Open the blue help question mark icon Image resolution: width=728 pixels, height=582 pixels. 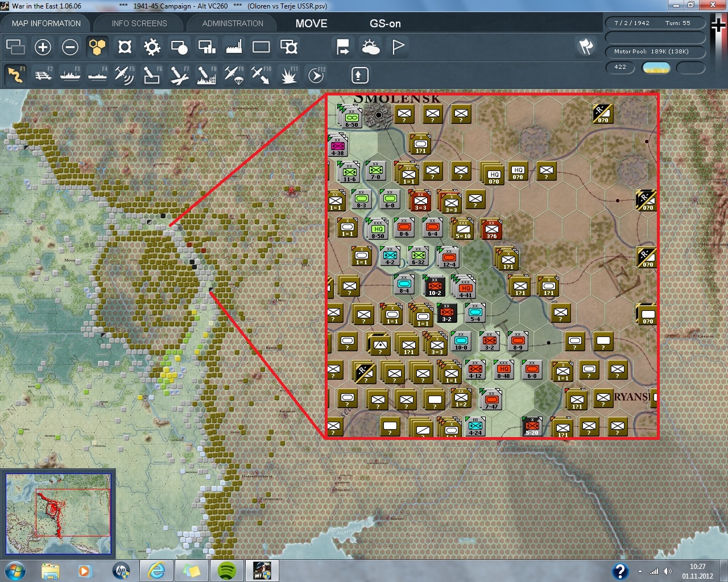(x=620, y=571)
